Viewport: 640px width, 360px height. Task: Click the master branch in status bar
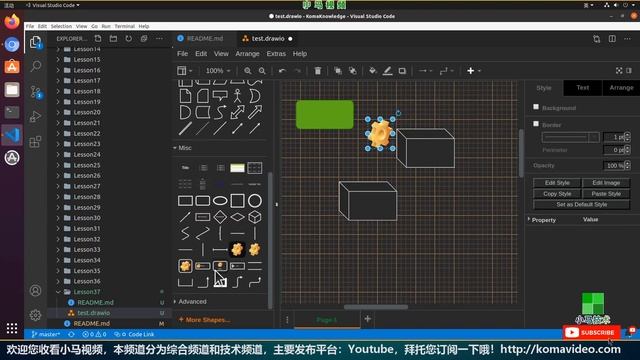coord(46,334)
